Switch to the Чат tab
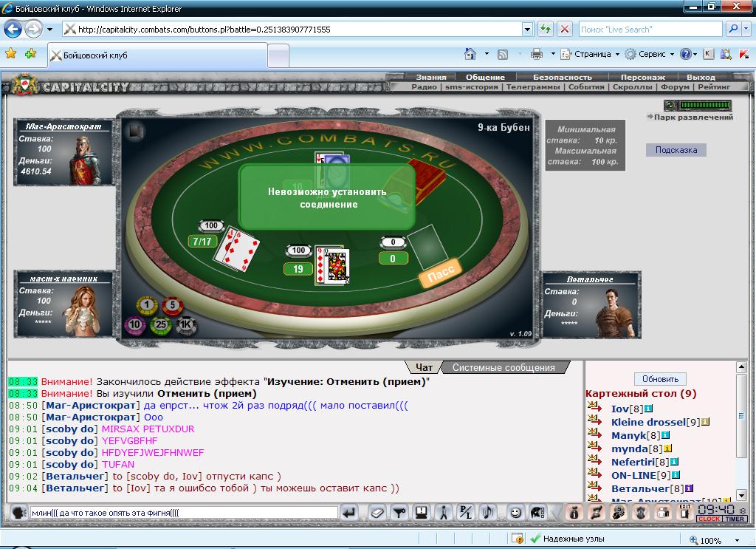Screen dimensions: 756x549 point(425,367)
